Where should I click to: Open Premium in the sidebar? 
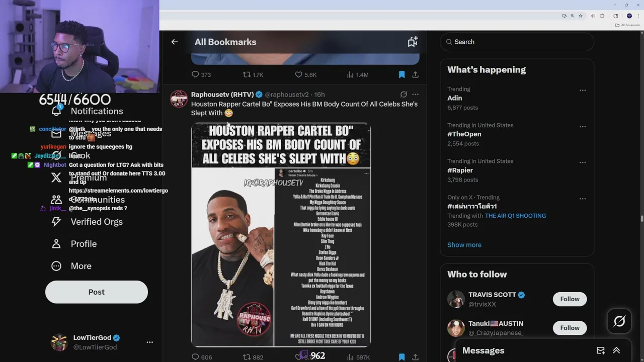(79, 177)
